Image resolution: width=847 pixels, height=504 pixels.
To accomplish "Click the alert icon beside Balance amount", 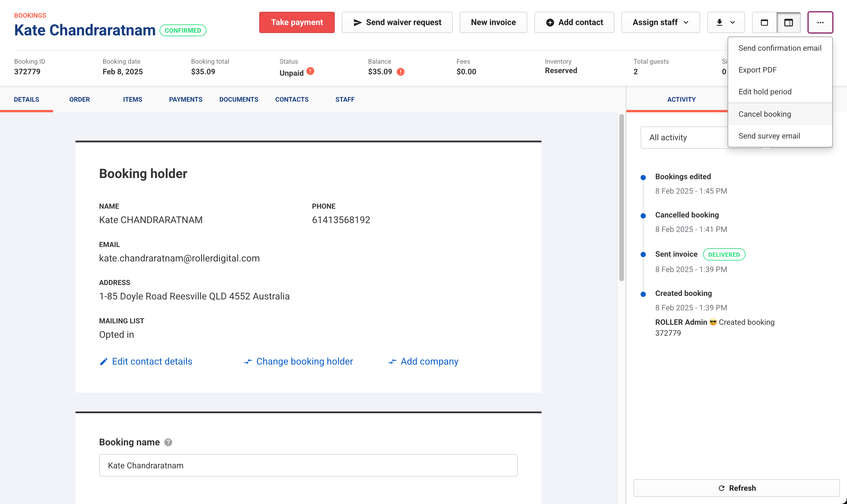I will tap(400, 72).
